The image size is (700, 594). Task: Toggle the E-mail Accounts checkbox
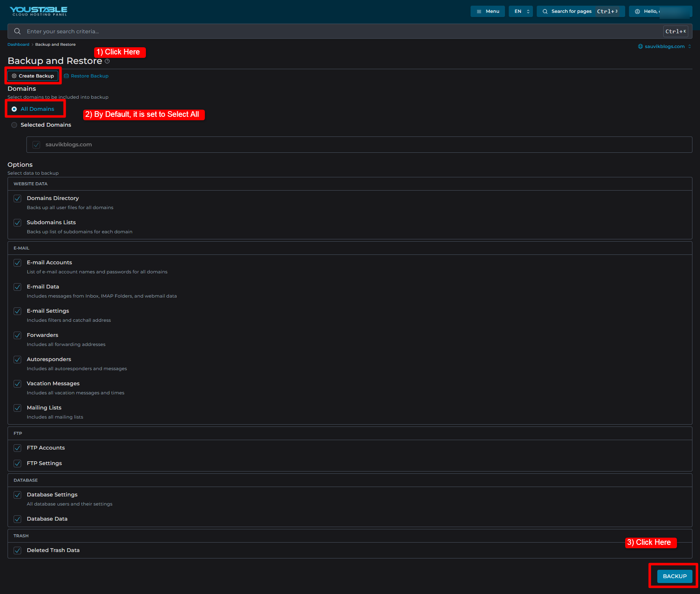pos(17,263)
